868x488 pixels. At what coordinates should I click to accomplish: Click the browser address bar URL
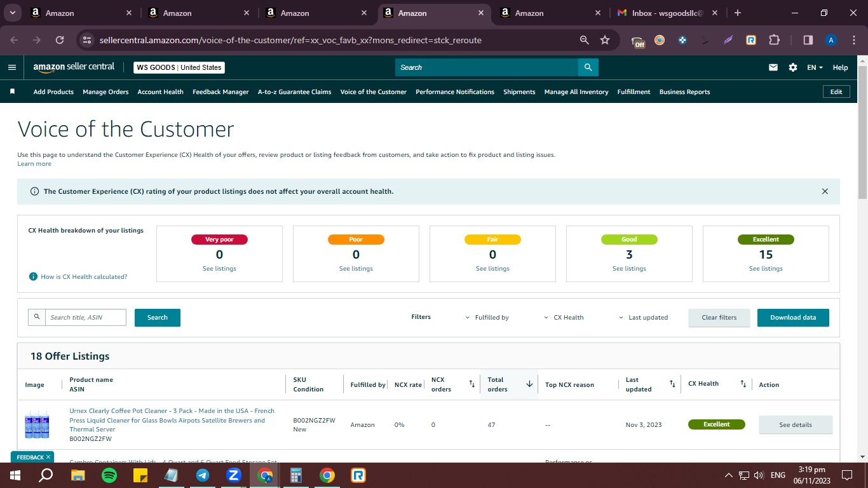click(x=290, y=40)
